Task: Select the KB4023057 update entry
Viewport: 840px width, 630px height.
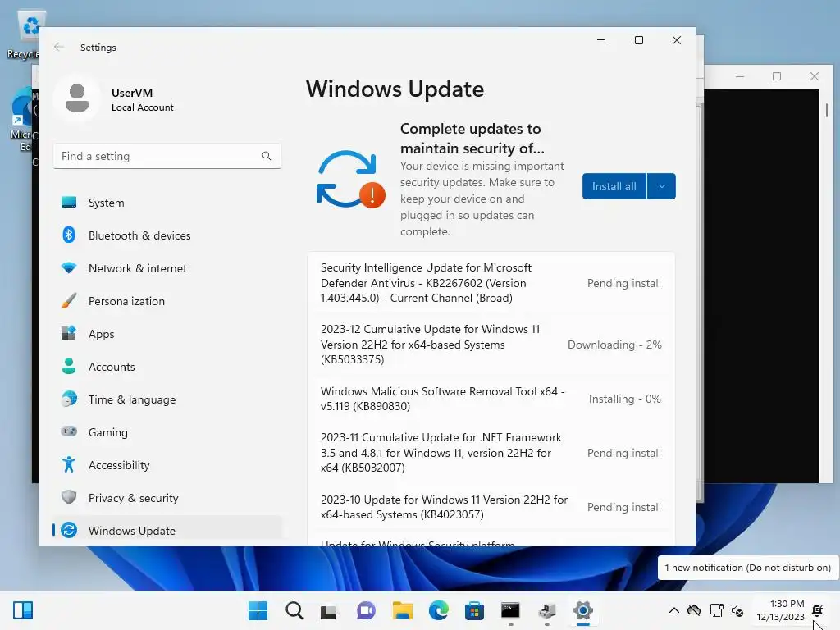Action: (x=491, y=507)
